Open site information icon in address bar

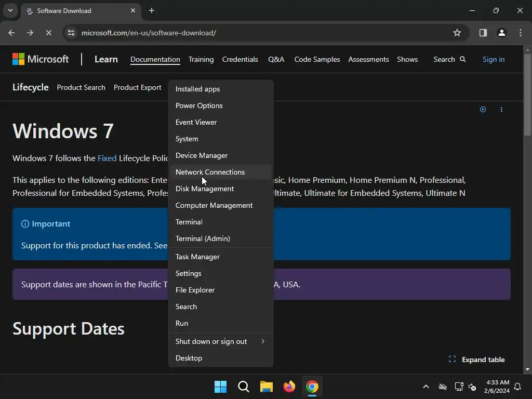pyautogui.click(x=71, y=33)
